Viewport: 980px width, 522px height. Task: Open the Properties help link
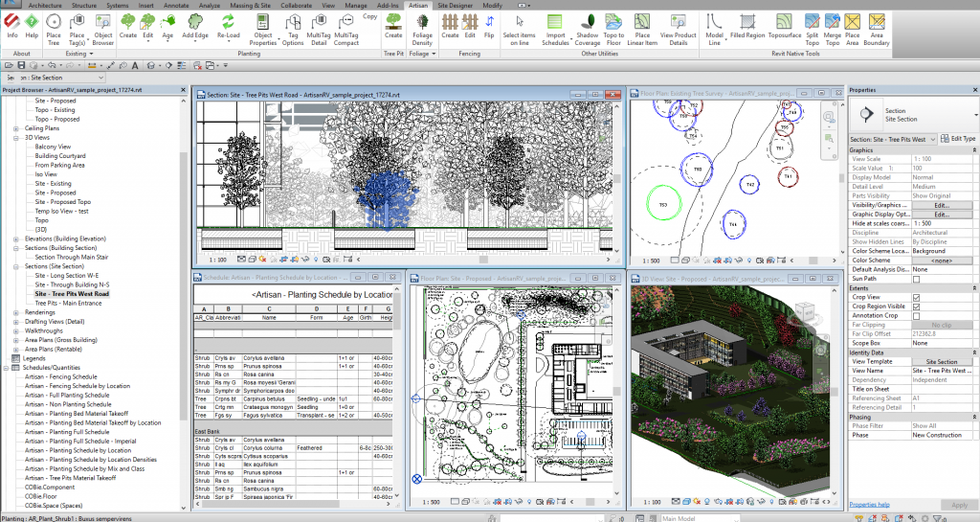click(x=869, y=504)
